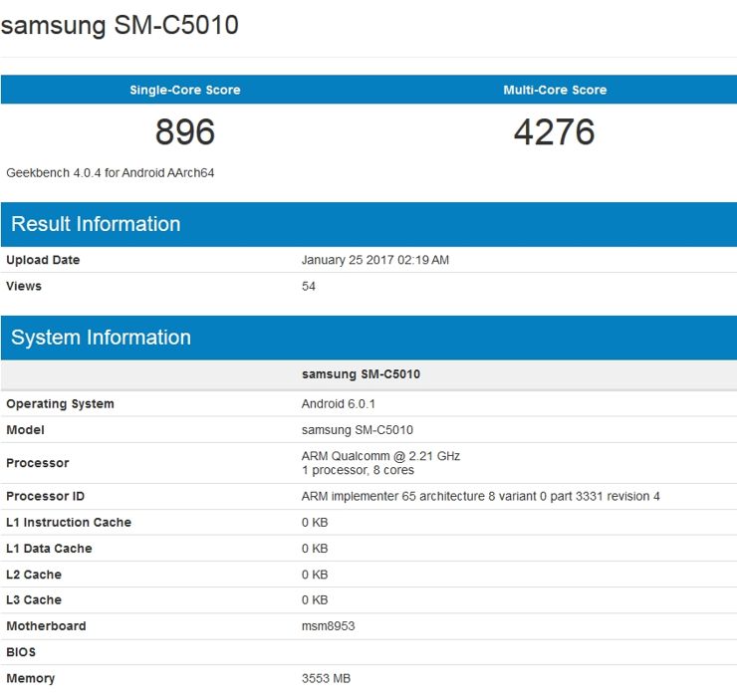Select the Single-Core Score header
Screen dimensions: 737x700
point(184,90)
